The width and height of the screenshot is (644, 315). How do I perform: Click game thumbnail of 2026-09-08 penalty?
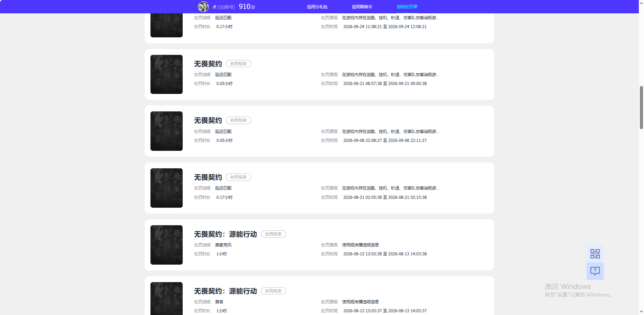(x=167, y=131)
